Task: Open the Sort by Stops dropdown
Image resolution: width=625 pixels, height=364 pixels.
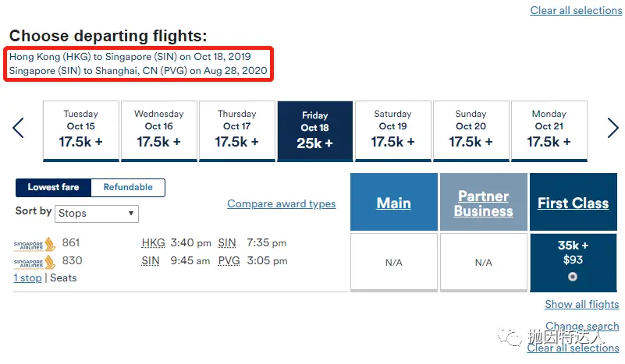Action: tap(97, 214)
